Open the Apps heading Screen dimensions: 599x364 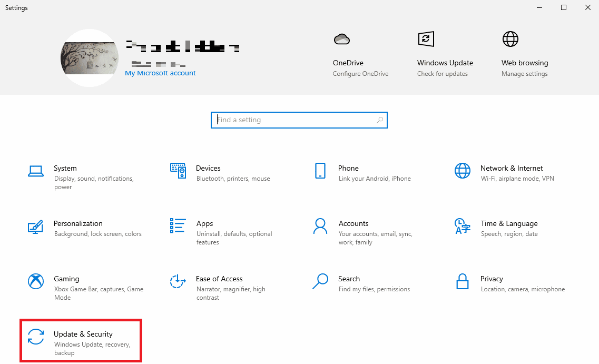pyautogui.click(x=205, y=224)
